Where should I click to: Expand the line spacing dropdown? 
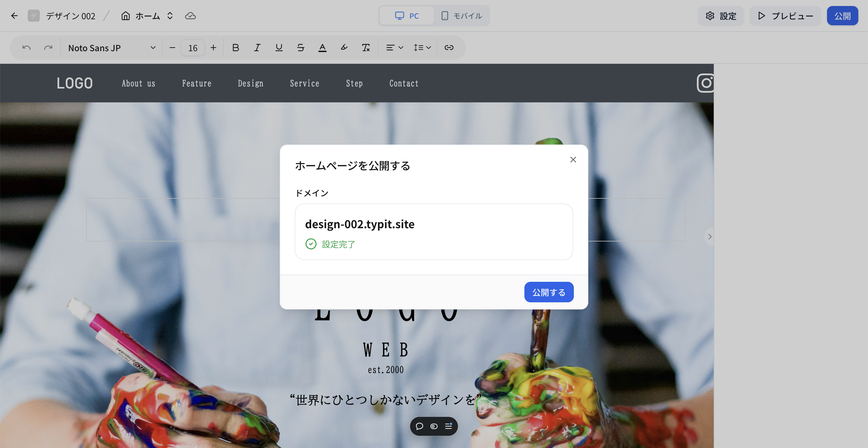pyautogui.click(x=422, y=48)
